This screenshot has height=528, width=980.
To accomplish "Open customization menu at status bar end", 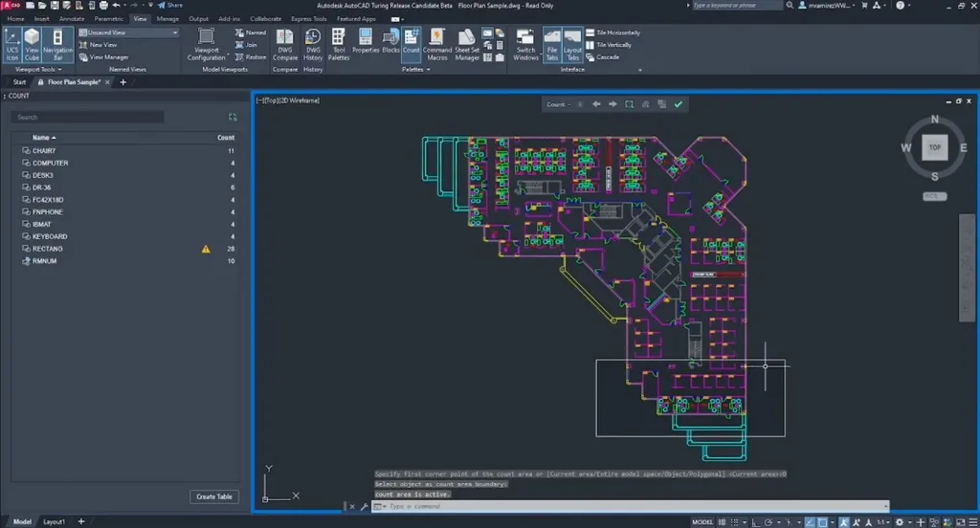I will (973, 521).
